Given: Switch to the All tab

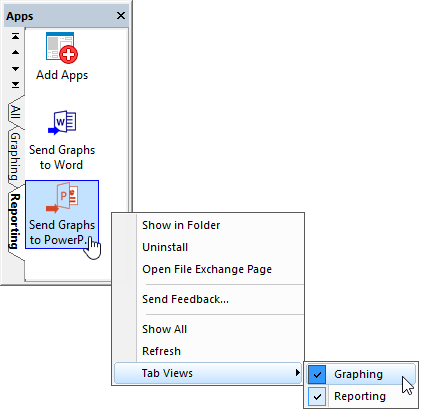Looking at the screenshot, I should pyautogui.click(x=15, y=112).
